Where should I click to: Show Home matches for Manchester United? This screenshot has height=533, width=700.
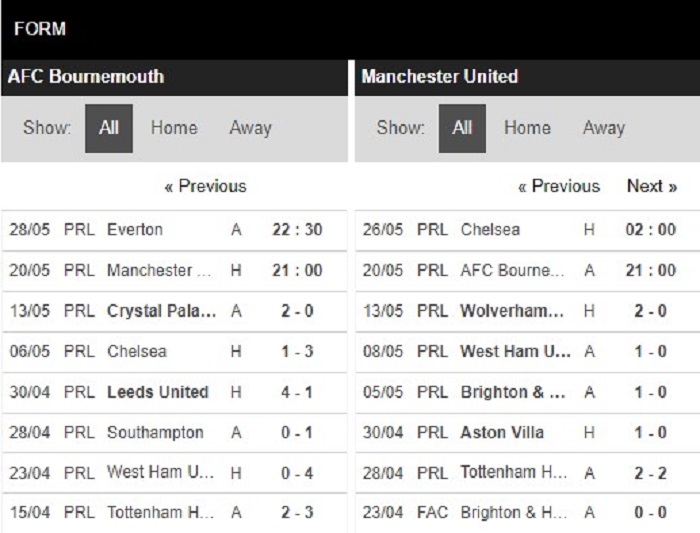click(x=527, y=128)
